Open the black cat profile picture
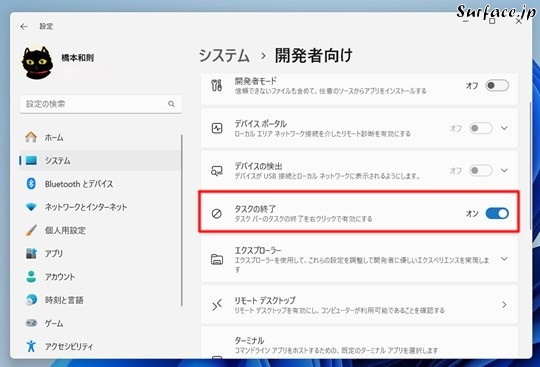This screenshot has height=367, width=540. point(38,63)
